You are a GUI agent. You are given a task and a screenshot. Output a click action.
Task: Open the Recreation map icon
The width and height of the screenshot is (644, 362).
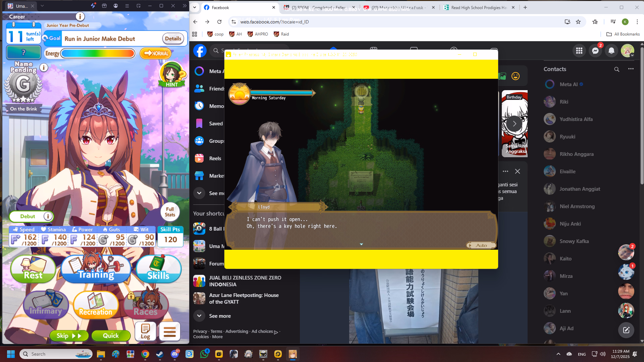pyautogui.click(x=96, y=304)
